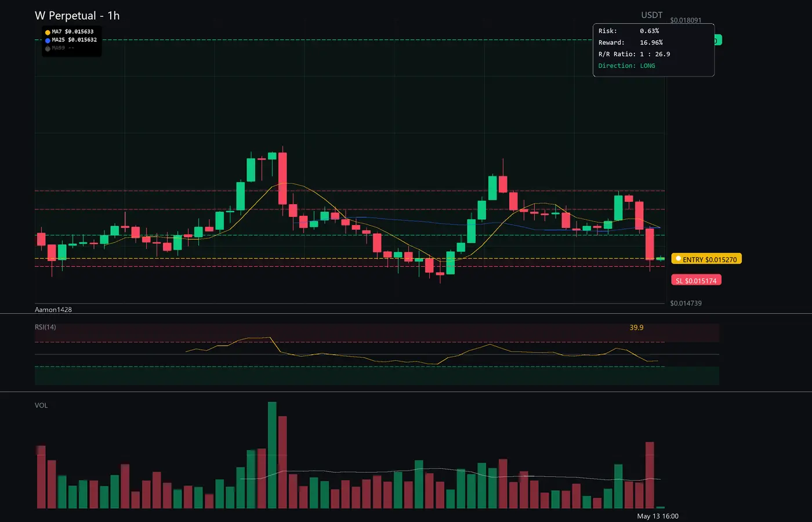This screenshot has width=812, height=522.
Task: Click the MA7 $0.015633 legend value
Action: (x=72, y=32)
